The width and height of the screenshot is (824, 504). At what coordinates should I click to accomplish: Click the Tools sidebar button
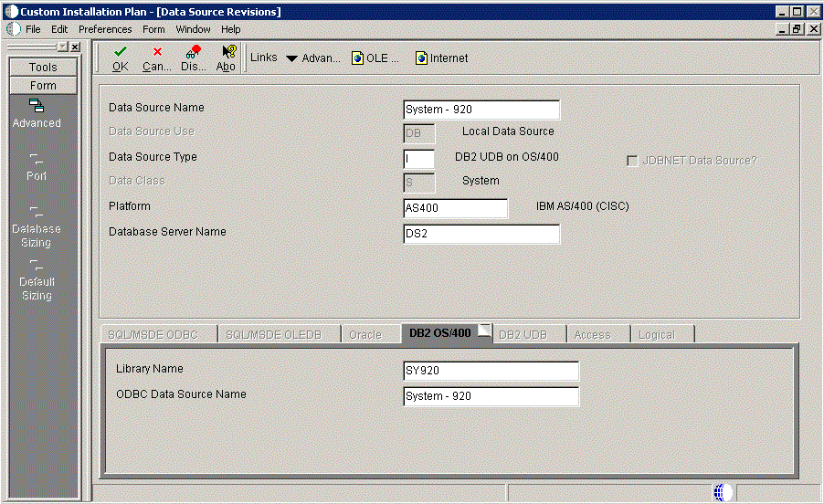(43, 68)
